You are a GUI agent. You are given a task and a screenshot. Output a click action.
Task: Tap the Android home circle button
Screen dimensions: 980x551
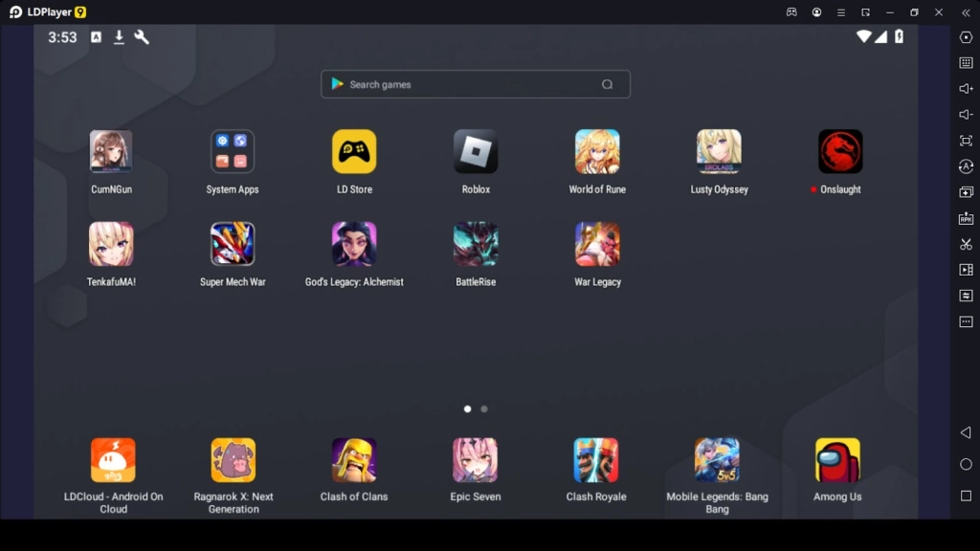tap(967, 464)
